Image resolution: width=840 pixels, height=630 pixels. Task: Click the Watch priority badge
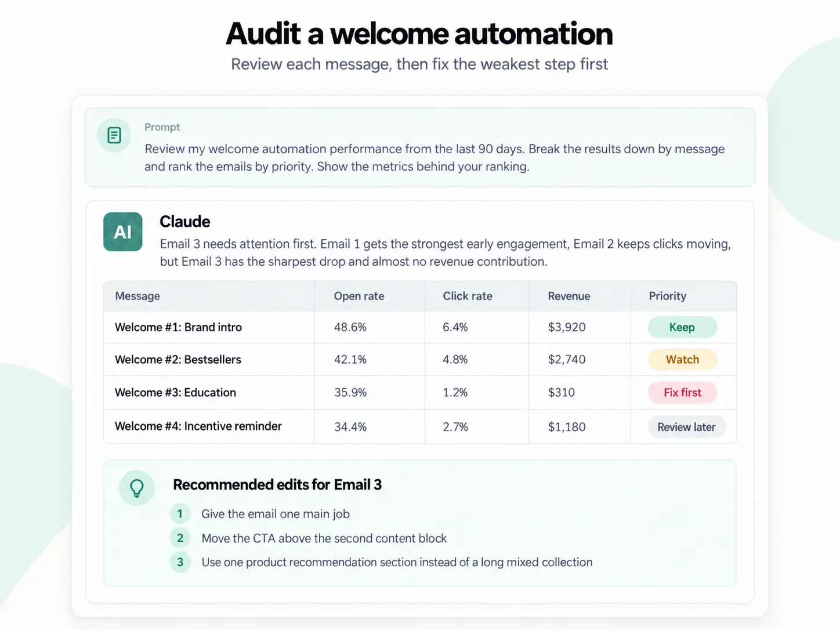click(682, 360)
